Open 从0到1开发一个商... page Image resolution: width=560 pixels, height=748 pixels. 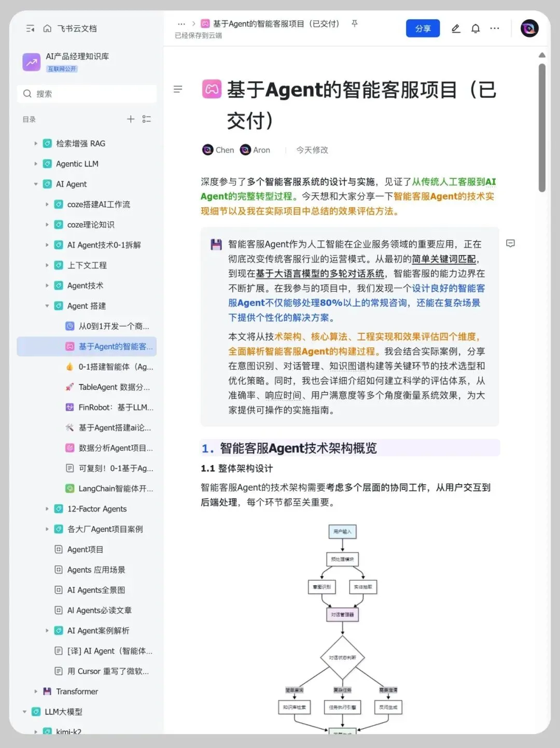87,326
